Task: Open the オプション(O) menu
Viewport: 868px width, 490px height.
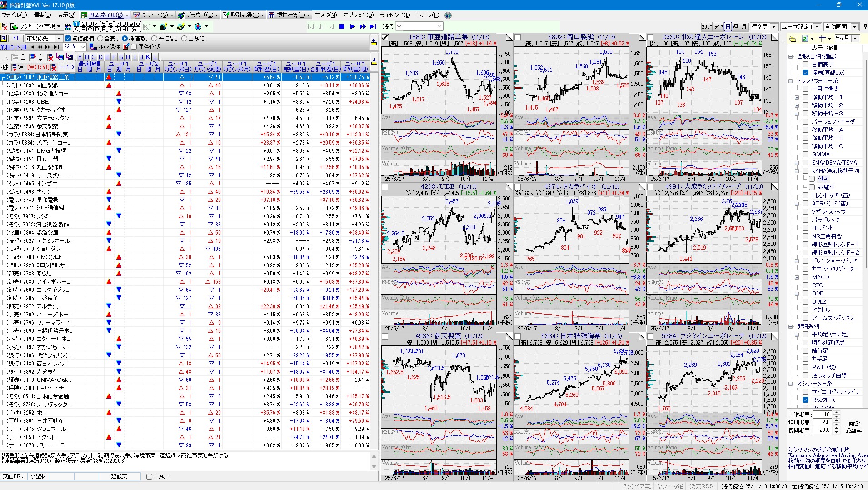Action: [358, 15]
